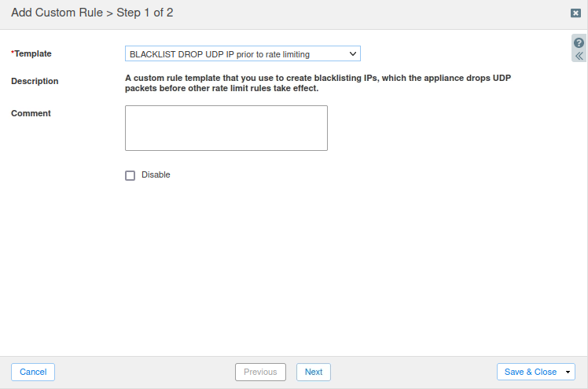
Task: Click Save & Close
Action: point(530,372)
